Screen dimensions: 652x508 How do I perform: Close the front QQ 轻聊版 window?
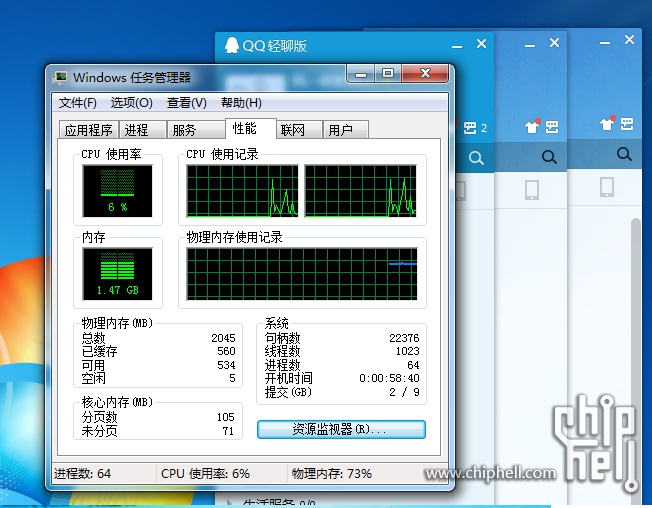[482, 44]
